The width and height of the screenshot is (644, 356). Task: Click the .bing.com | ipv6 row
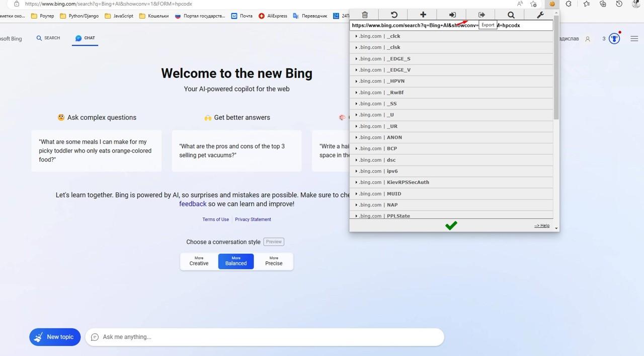(x=451, y=171)
